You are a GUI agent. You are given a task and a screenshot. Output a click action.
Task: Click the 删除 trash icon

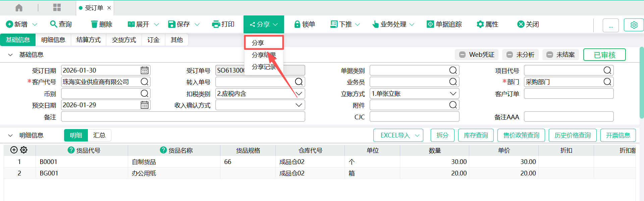pyautogui.click(x=94, y=24)
